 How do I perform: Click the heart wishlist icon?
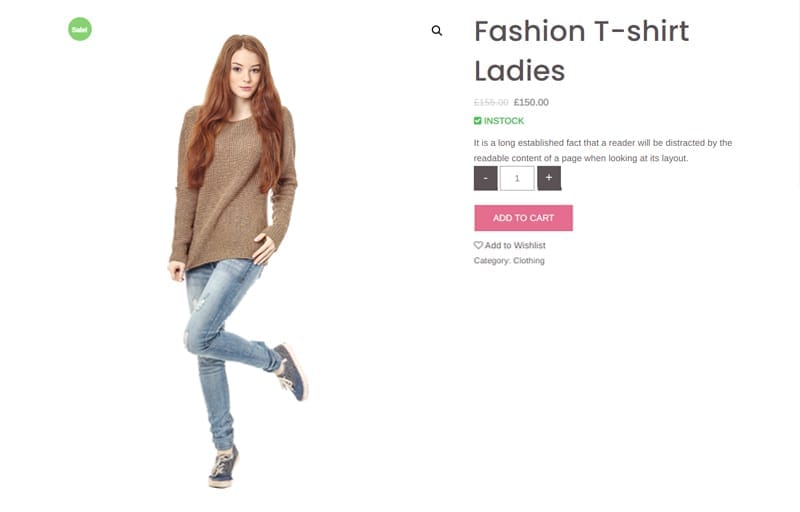coord(478,245)
